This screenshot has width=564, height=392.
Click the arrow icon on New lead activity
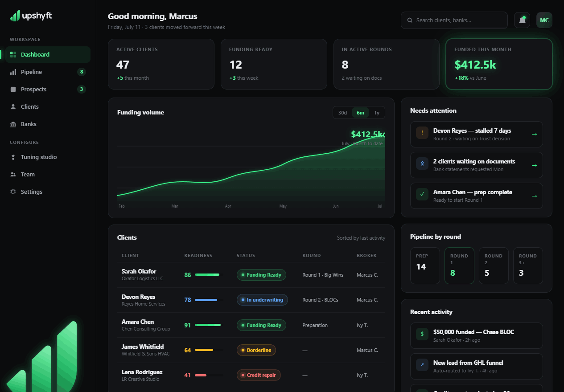tap(422, 365)
